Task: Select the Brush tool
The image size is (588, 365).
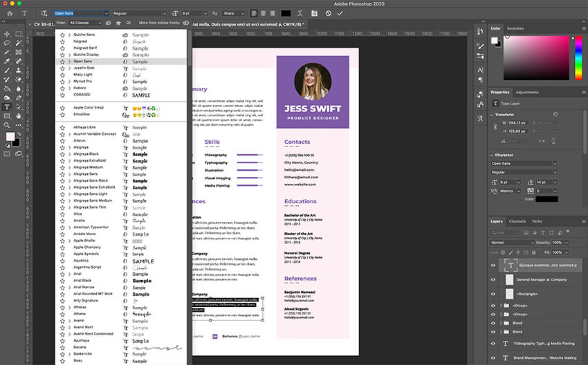Action: point(7,71)
